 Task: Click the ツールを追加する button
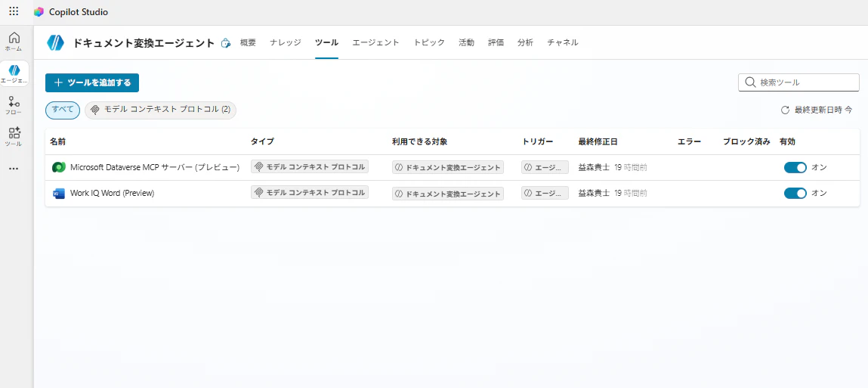point(92,82)
